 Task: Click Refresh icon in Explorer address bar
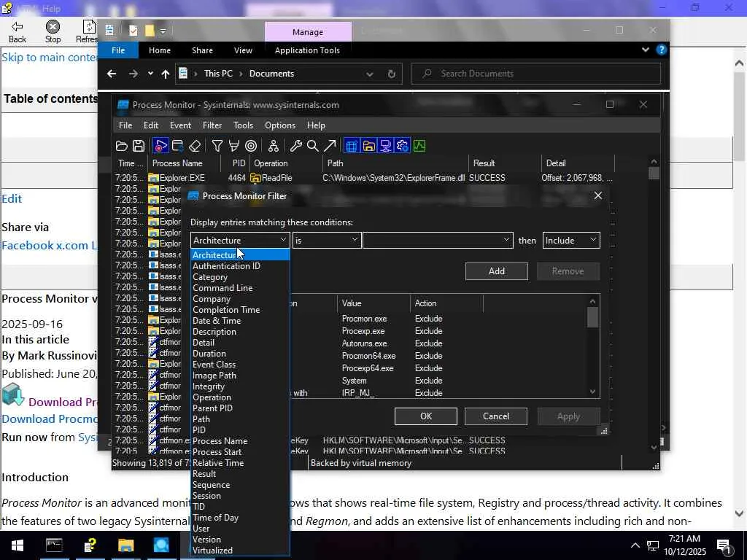[x=392, y=74]
